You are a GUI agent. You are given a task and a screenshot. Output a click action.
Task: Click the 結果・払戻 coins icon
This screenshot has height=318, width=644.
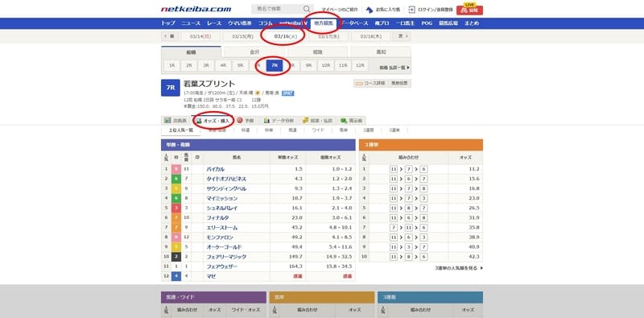pyautogui.click(x=306, y=121)
